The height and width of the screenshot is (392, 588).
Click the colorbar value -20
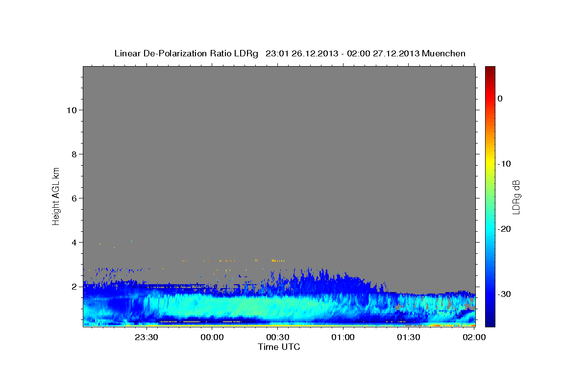click(x=505, y=229)
